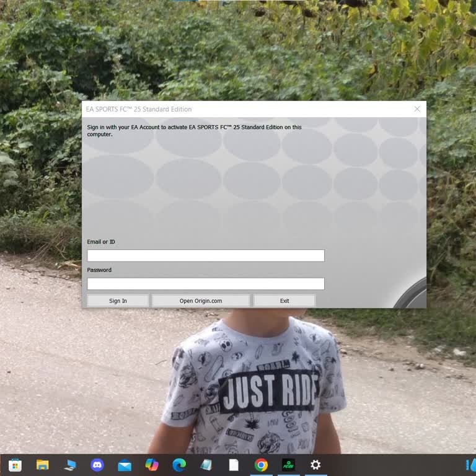Switch to Google Chrome in the taskbar
Screen dimensions: 476x476
pyautogui.click(x=261, y=465)
